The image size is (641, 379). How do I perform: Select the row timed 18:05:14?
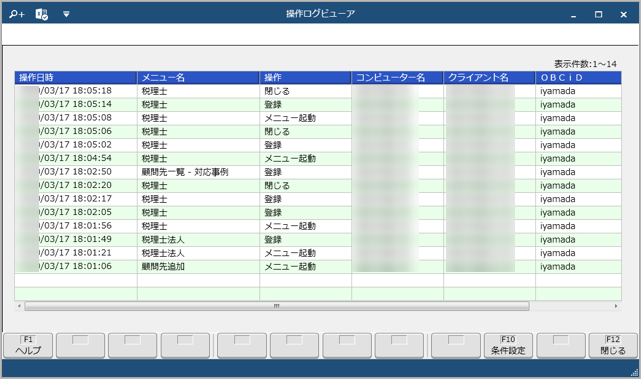coord(318,104)
